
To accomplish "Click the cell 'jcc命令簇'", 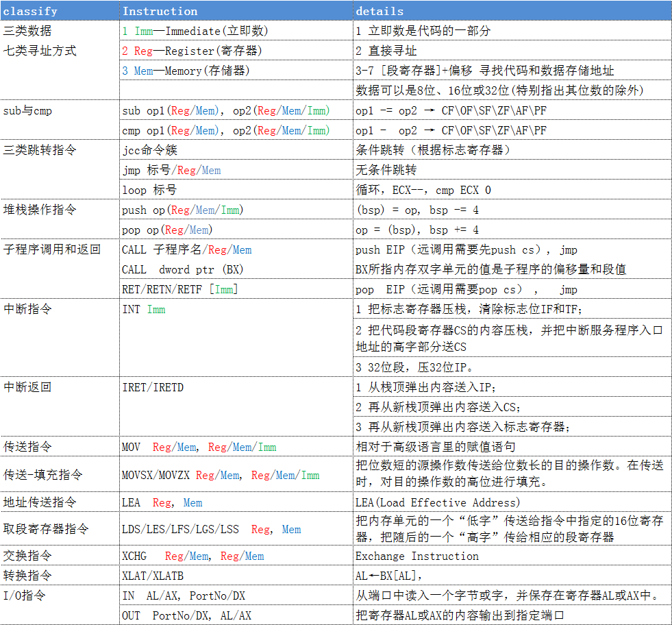I will pos(236,149).
